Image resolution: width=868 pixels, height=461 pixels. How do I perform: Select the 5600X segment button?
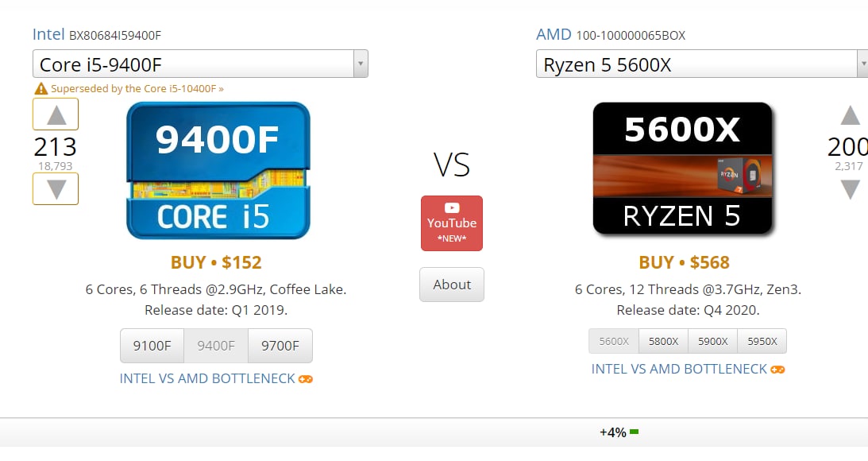pyautogui.click(x=614, y=341)
